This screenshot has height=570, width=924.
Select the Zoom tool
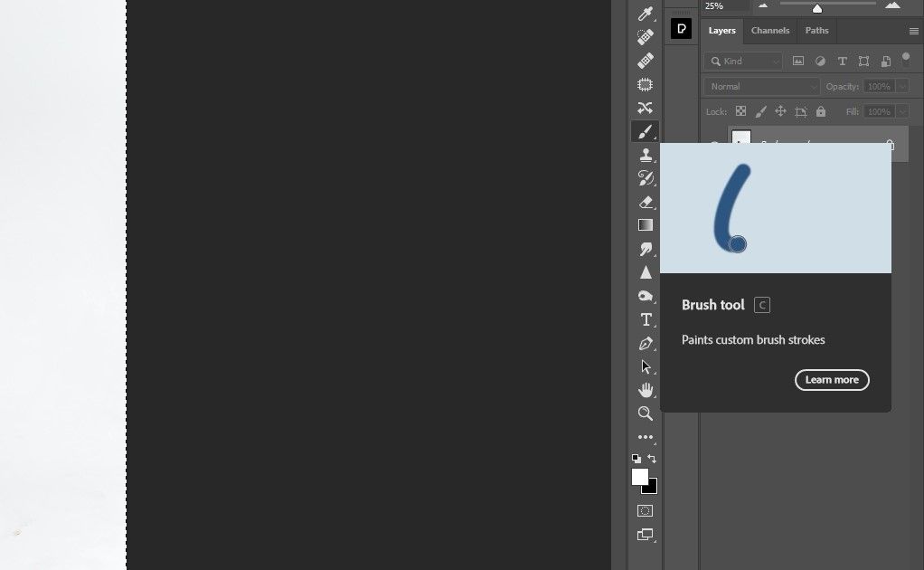coord(646,413)
